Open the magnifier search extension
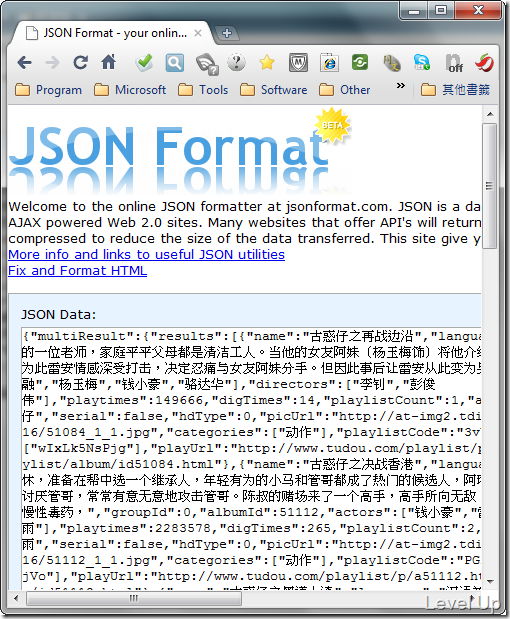 (174, 62)
